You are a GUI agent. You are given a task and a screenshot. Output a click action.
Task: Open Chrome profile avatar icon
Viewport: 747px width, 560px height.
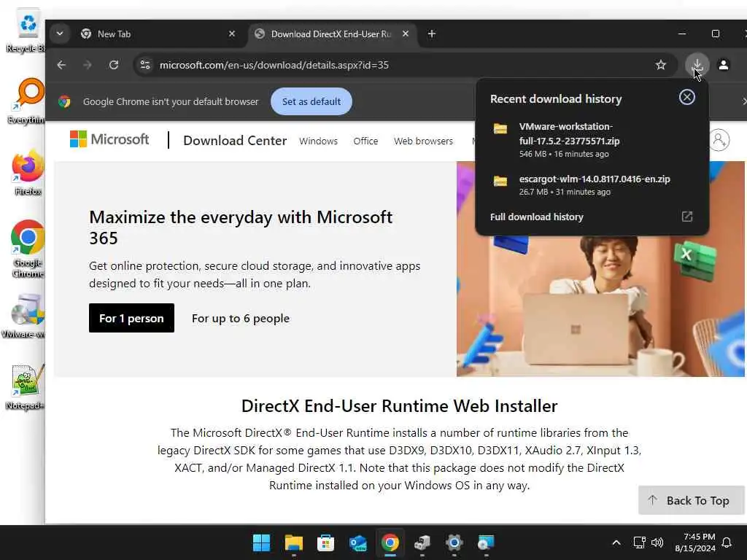pyautogui.click(x=723, y=65)
